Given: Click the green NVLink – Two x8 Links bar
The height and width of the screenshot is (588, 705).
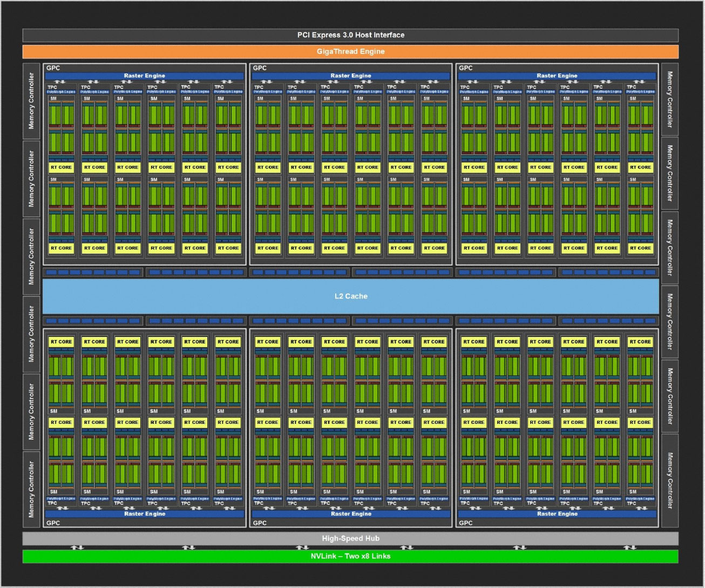Looking at the screenshot, I should pyautogui.click(x=350, y=556).
